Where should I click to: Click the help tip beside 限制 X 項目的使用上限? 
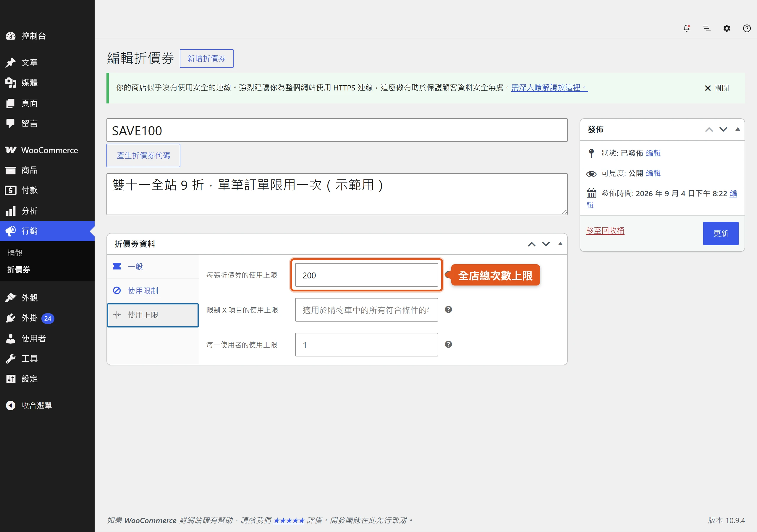coord(448,309)
